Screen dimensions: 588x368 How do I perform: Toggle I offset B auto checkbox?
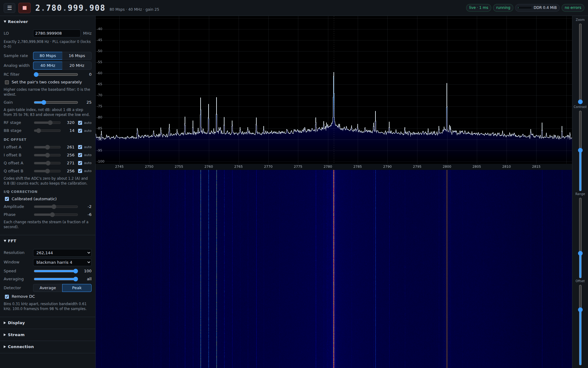coord(80,155)
